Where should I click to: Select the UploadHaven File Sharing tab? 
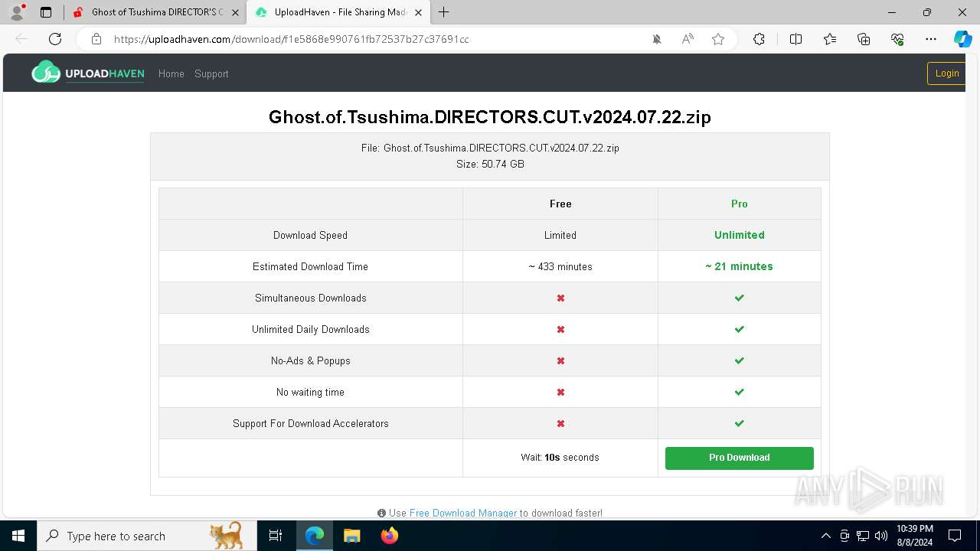(x=340, y=12)
